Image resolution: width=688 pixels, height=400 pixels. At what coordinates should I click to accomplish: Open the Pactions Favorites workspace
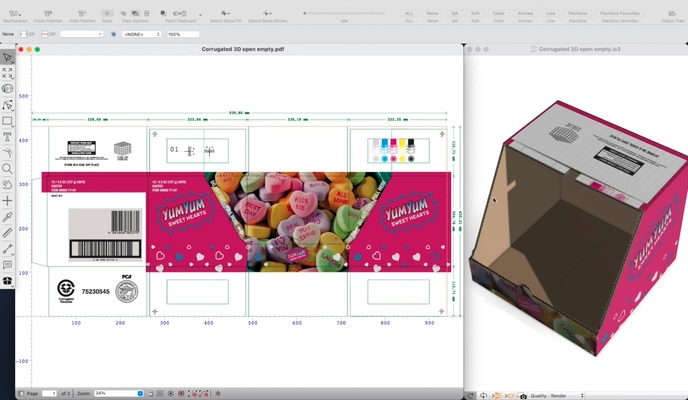tap(620, 13)
